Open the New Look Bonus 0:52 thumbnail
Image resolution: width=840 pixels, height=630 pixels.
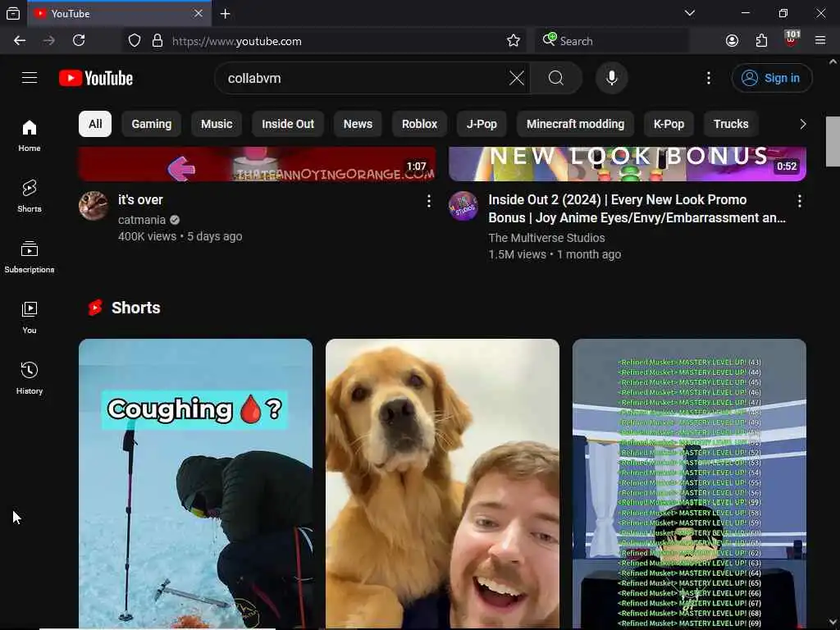pos(628,164)
